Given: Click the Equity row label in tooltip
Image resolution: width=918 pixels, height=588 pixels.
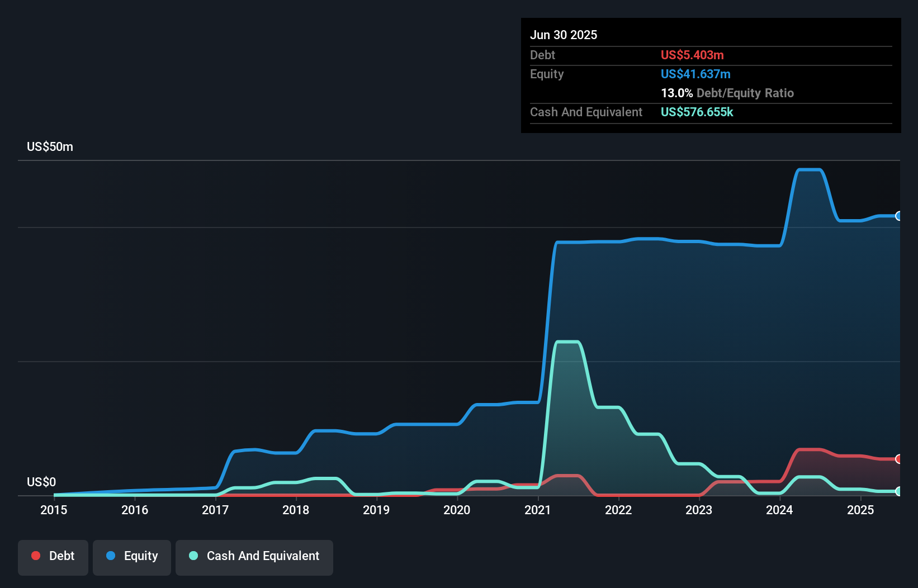Looking at the screenshot, I should pos(547,74).
